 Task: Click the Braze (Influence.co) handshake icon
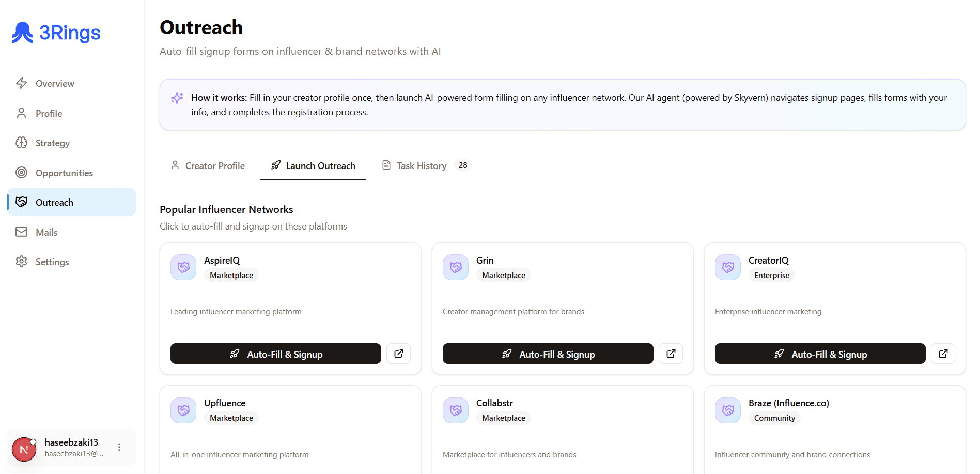pyautogui.click(x=728, y=410)
